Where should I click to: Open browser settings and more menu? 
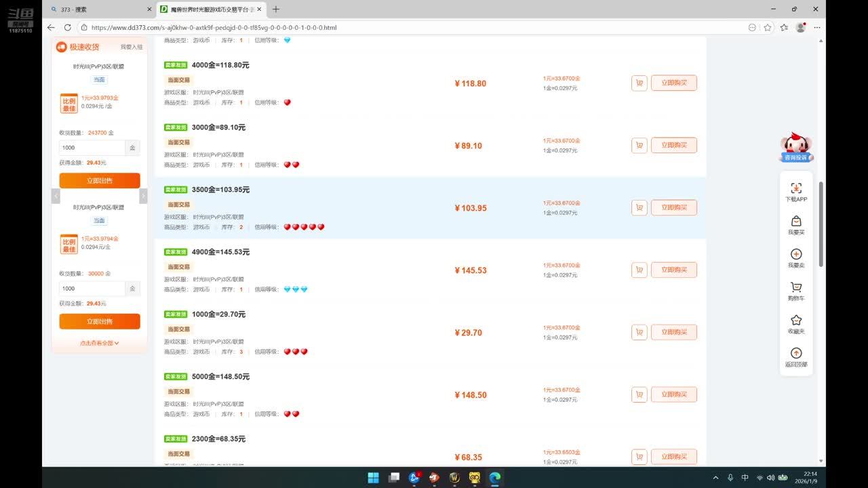[817, 28]
